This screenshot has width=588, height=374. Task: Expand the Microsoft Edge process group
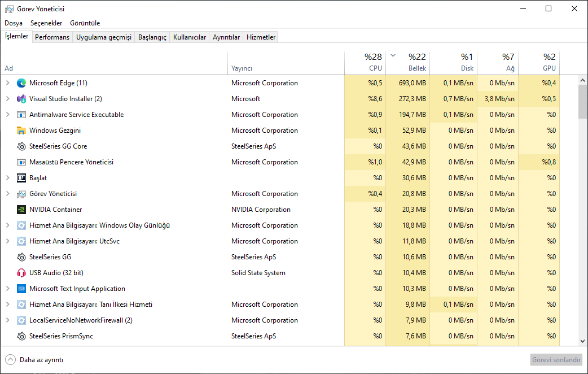point(8,83)
